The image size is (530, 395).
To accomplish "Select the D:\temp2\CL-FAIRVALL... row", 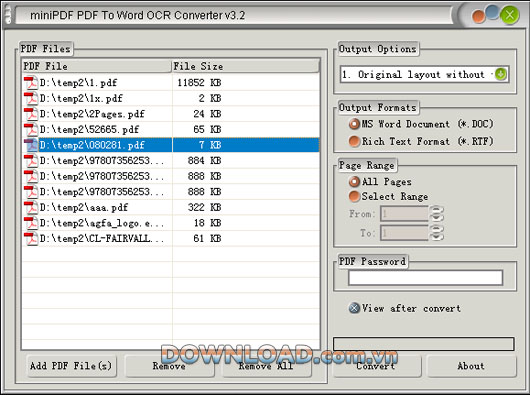I will pyautogui.click(x=171, y=238).
